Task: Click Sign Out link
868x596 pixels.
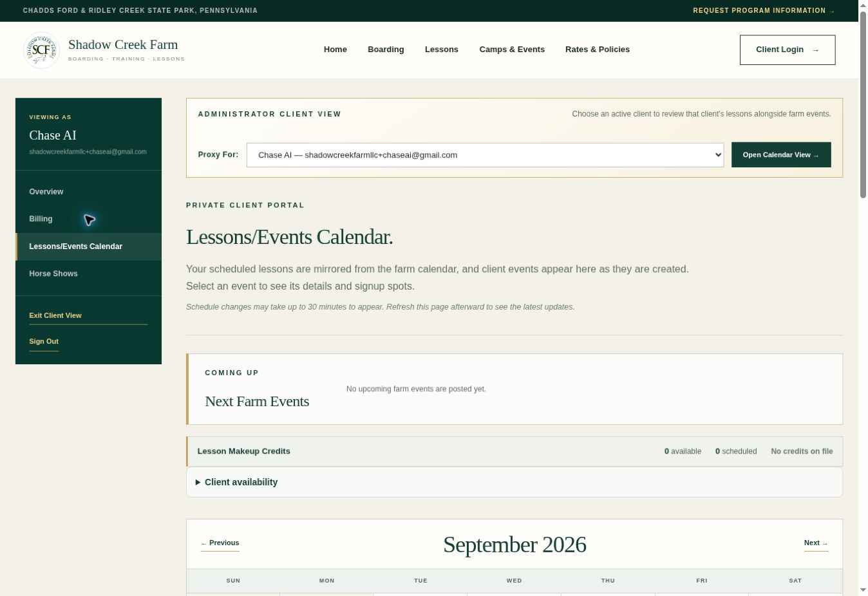Action: [x=44, y=341]
